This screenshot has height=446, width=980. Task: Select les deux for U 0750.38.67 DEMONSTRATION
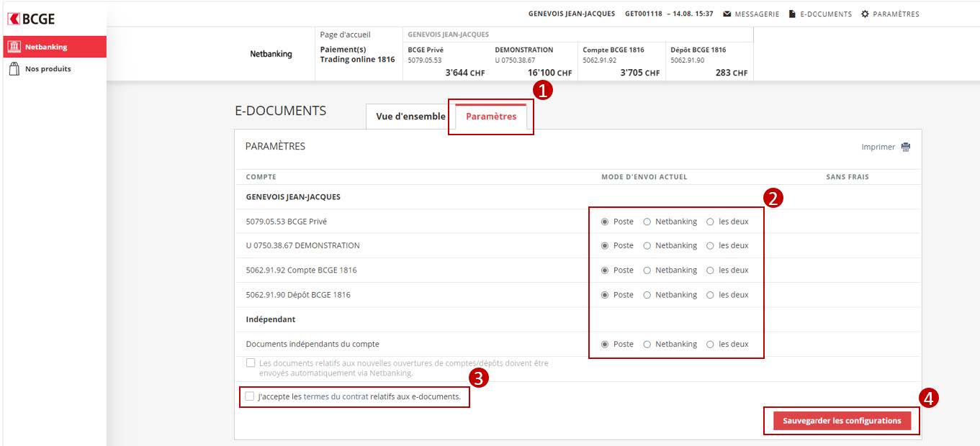point(710,245)
